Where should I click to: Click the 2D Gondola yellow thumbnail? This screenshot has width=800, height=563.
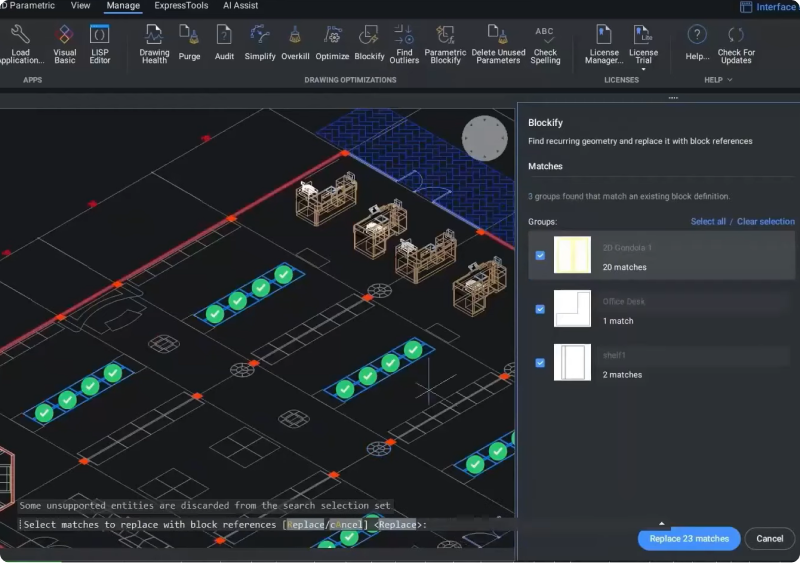pos(572,256)
